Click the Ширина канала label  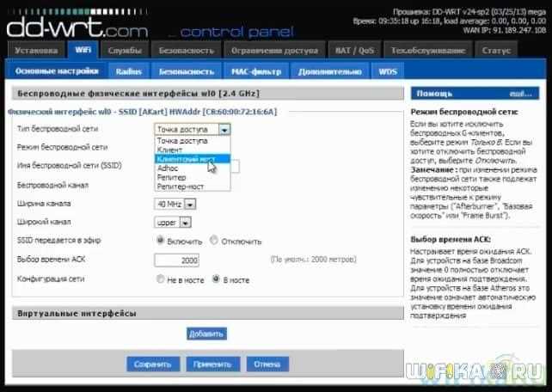tap(44, 204)
